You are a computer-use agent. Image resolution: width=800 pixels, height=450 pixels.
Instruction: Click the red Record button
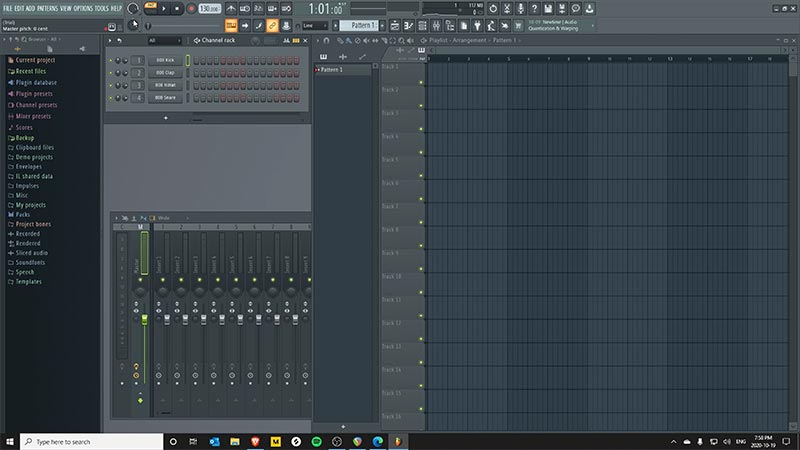point(191,8)
